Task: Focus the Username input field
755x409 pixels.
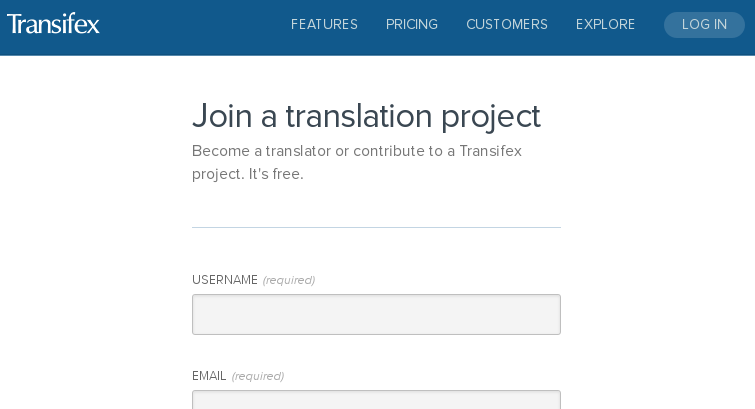Action: coord(376,314)
